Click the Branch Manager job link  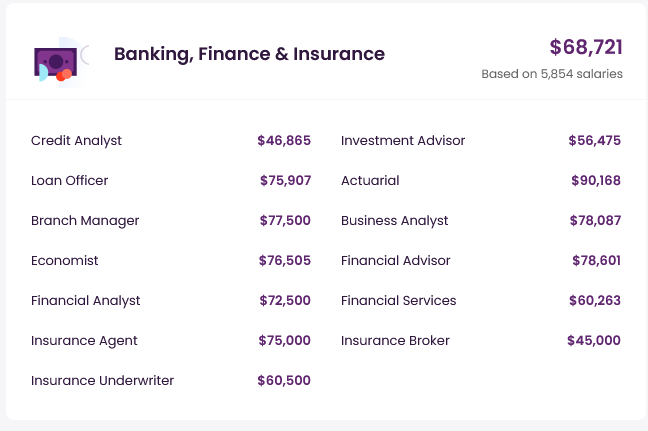point(85,221)
